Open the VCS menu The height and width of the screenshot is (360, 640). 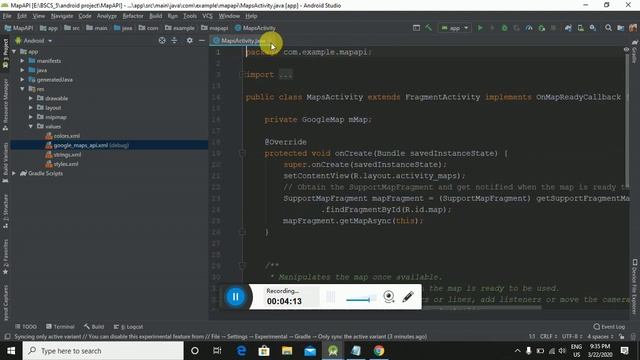coord(207,16)
